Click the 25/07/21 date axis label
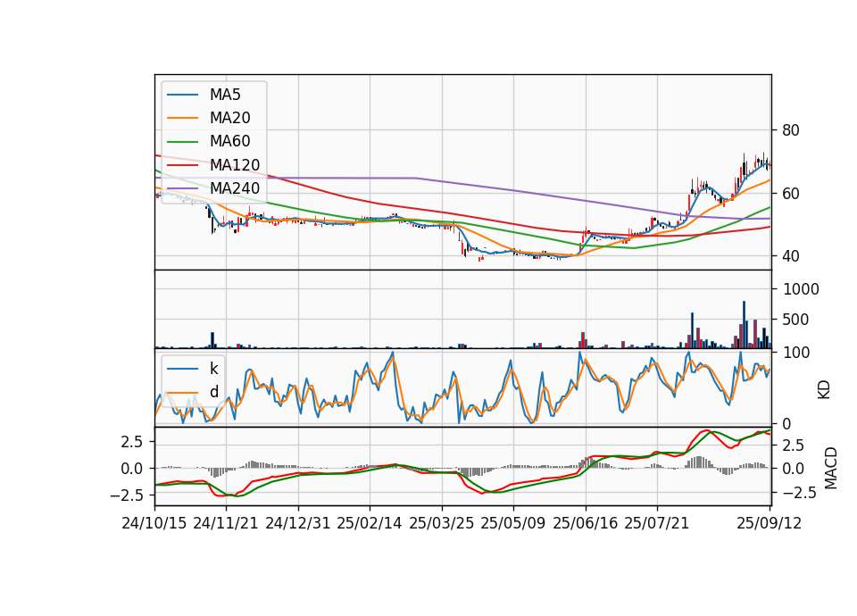This screenshot has width=857, height=616. click(x=657, y=523)
